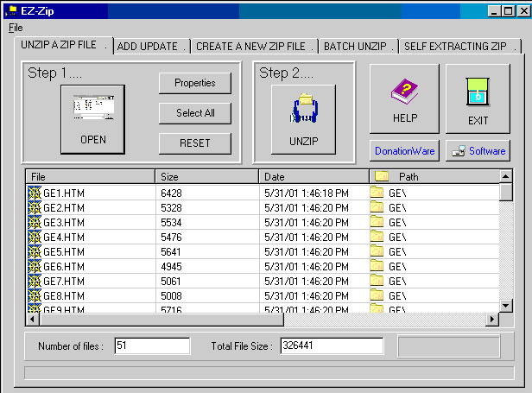Image resolution: width=532 pixels, height=393 pixels.
Task: Click the Number of files field
Action: [x=152, y=345]
